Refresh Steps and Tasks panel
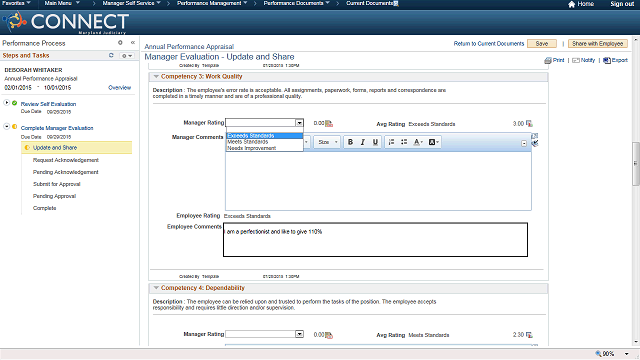This screenshot has width=640, height=360. (111, 55)
